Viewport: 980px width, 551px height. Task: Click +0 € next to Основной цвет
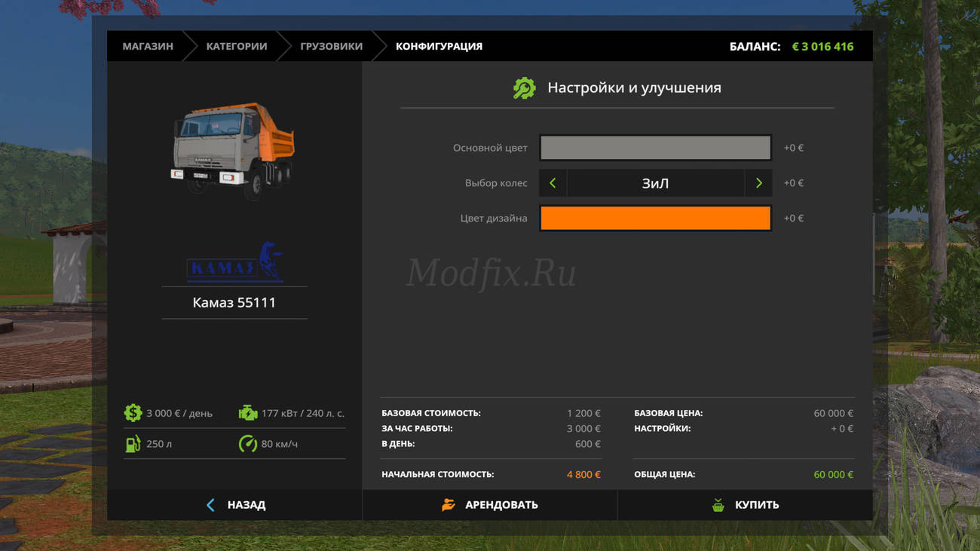[x=794, y=148]
